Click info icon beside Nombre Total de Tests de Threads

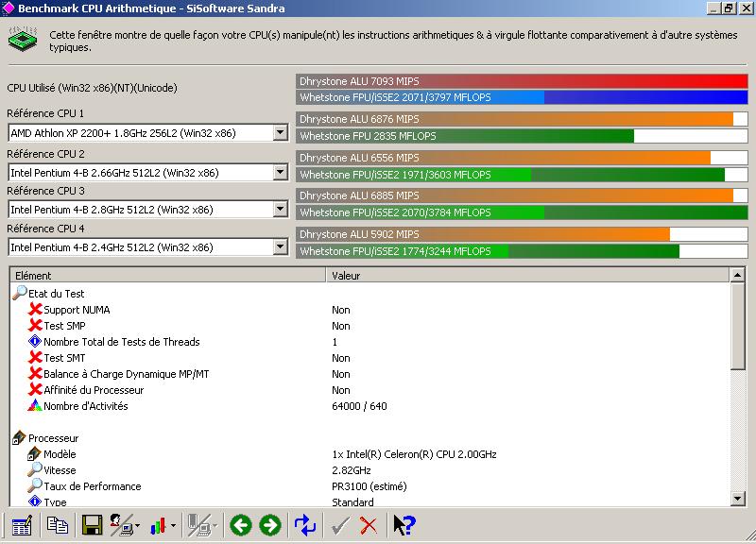pos(35,342)
